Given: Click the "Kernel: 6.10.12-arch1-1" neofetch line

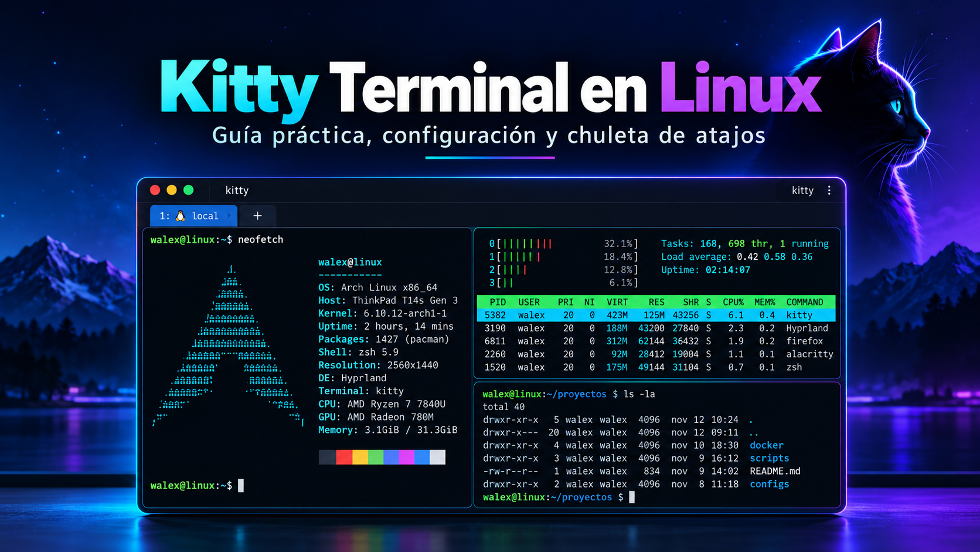Looking at the screenshot, I should pos(382,313).
